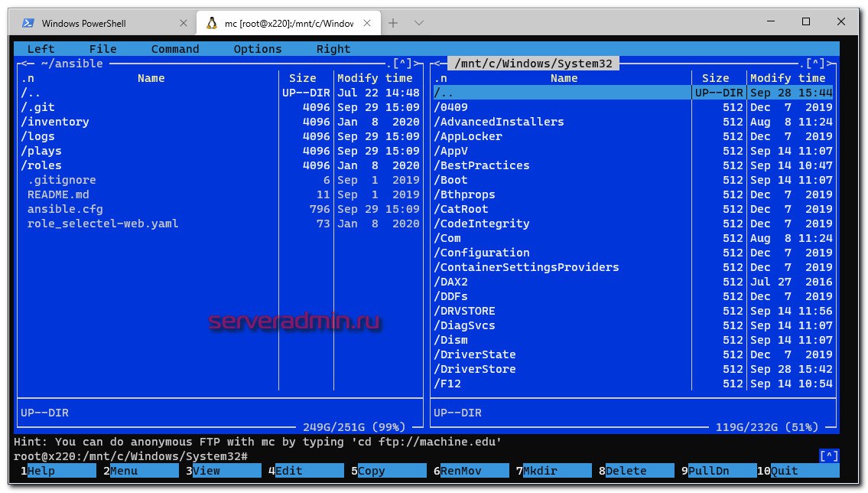
Task: Select the /.. entry in left panel
Action: point(220,93)
